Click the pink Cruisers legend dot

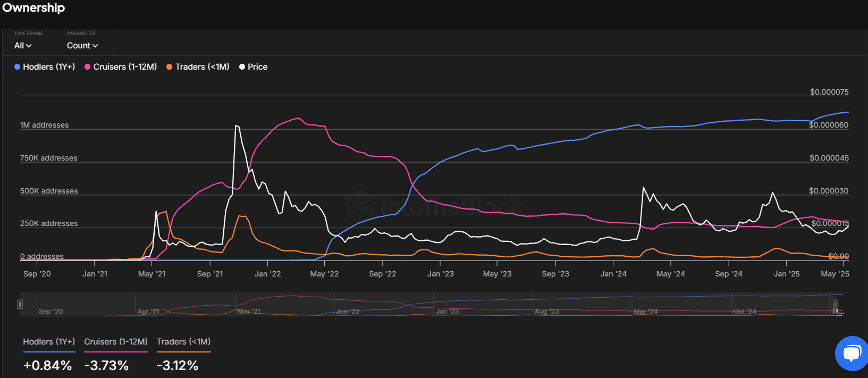tap(87, 67)
